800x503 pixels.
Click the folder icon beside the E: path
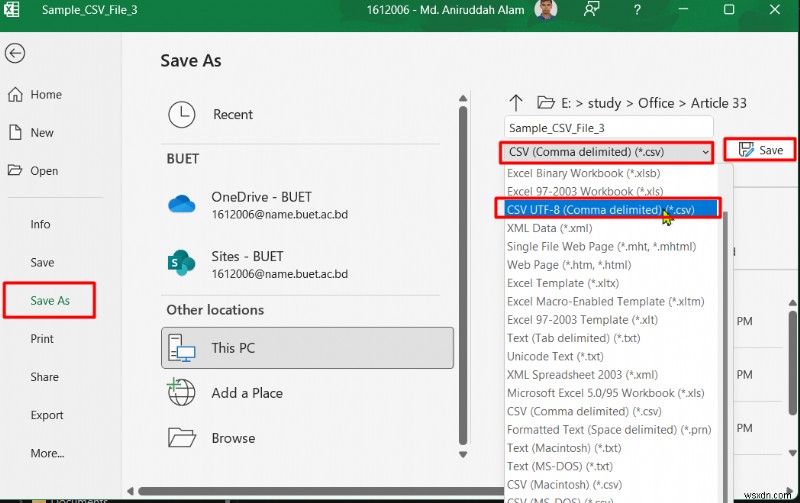click(x=545, y=103)
